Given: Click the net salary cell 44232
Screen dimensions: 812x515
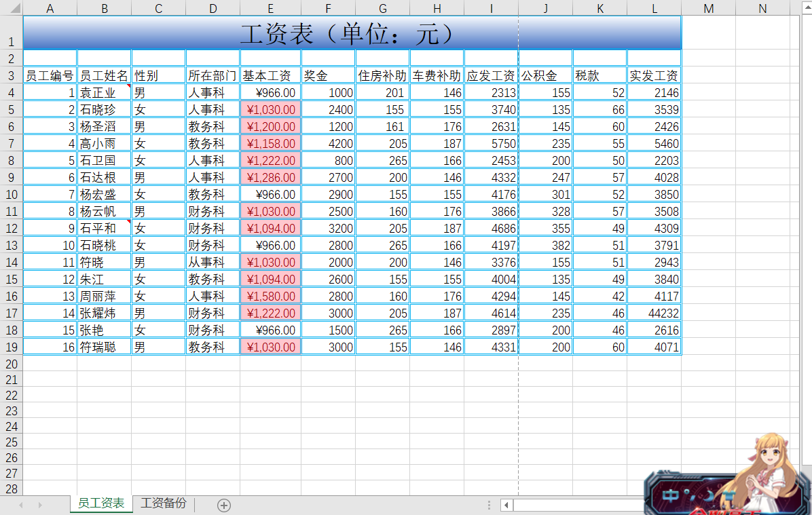Looking at the screenshot, I should [654, 313].
